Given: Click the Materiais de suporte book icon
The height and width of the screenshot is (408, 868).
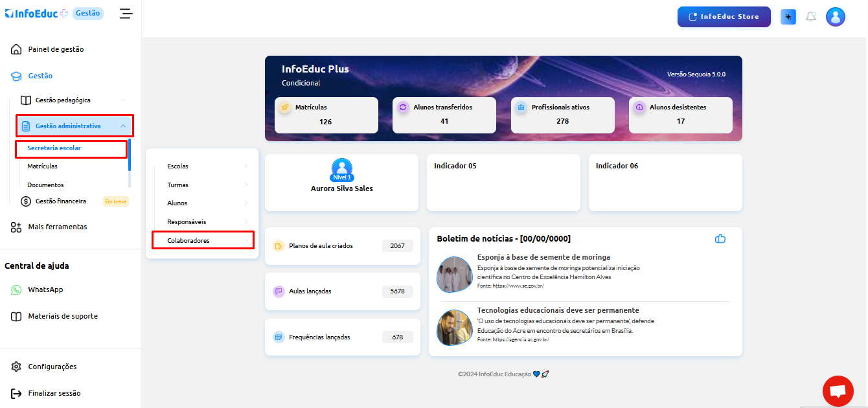Looking at the screenshot, I should (x=16, y=317).
